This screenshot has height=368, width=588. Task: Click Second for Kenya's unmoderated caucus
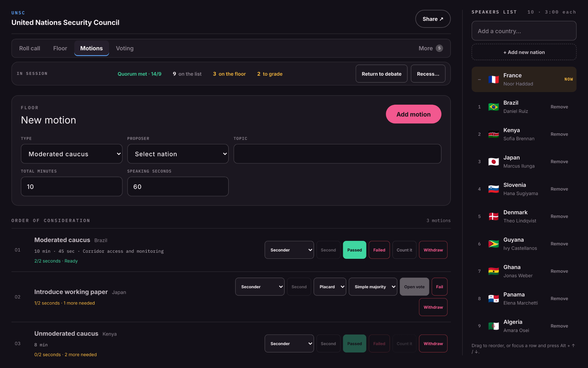(328, 343)
